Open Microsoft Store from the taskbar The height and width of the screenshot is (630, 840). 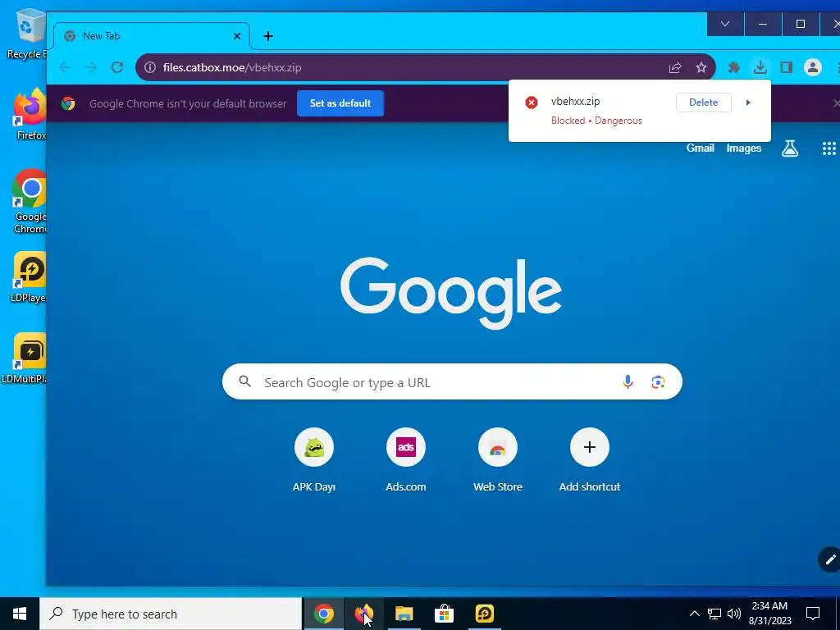[444, 614]
